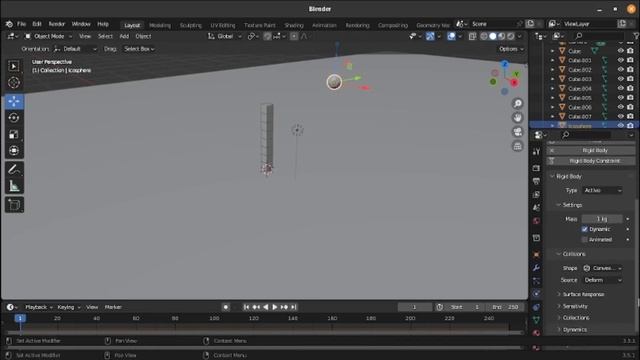The height and width of the screenshot is (360, 640).
Task: Open the Tool properties tab
Action: (536, 152)
